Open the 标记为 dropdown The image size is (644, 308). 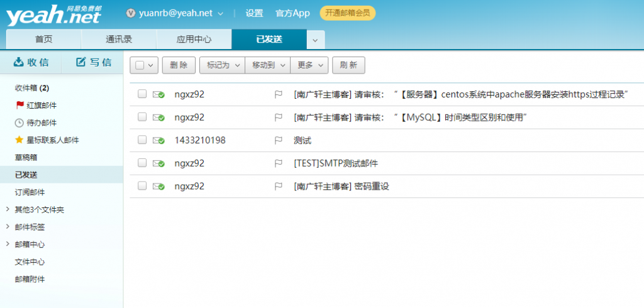(222, 65)
